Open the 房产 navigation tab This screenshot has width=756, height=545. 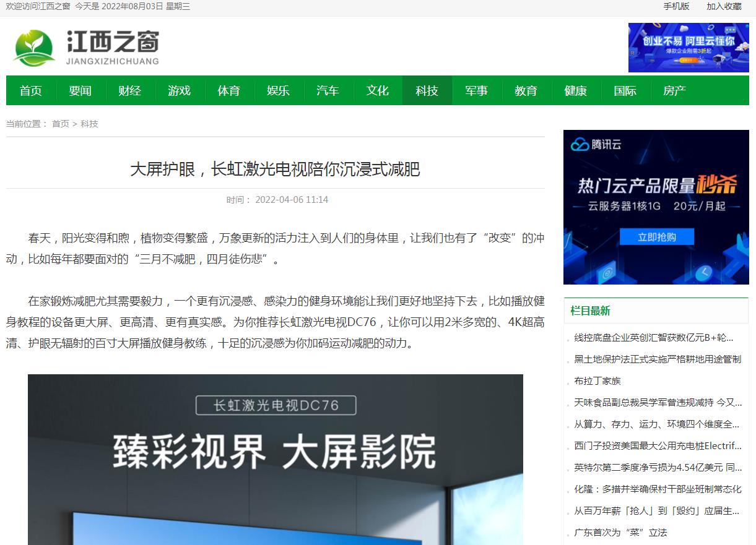click(x=675, y=91)
